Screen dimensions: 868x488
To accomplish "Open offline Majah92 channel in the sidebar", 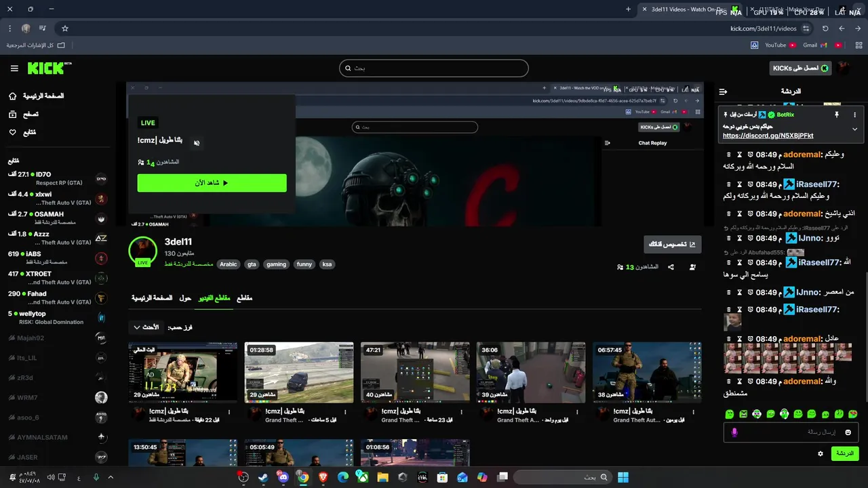I will point(58,338).
